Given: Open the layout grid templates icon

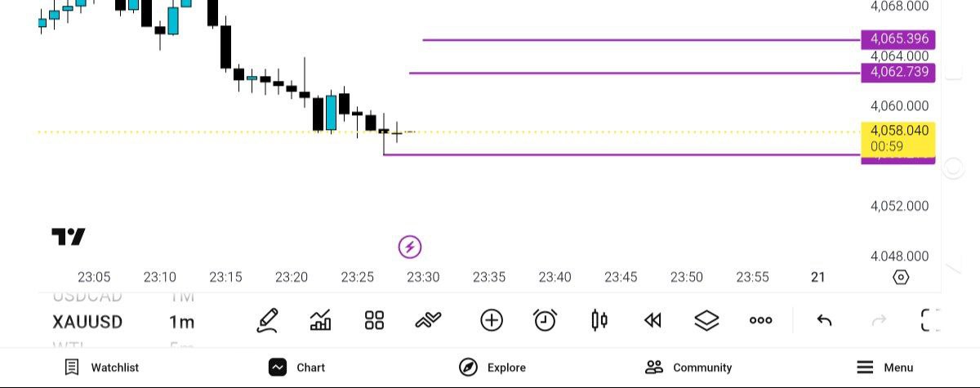Looking at the screenshot, I should 374,320.
